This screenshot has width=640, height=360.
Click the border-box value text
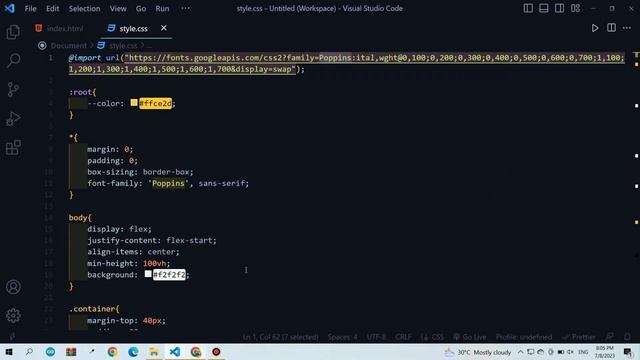tap(166, 172)
